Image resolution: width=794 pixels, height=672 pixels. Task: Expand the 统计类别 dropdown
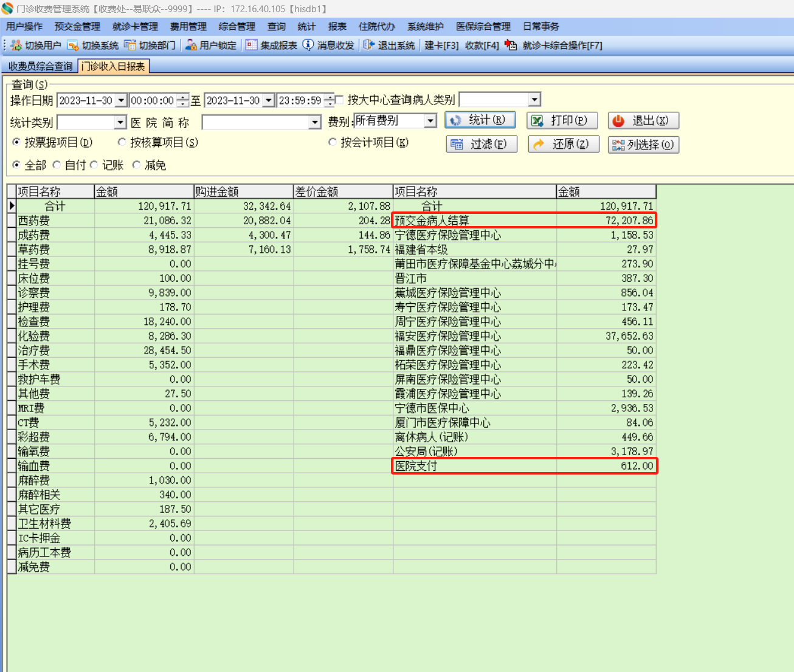tap(120, 123)
